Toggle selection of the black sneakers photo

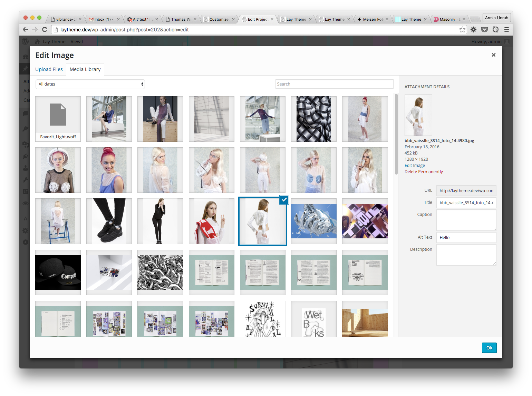pyautogui.click(x=109, y=221)
